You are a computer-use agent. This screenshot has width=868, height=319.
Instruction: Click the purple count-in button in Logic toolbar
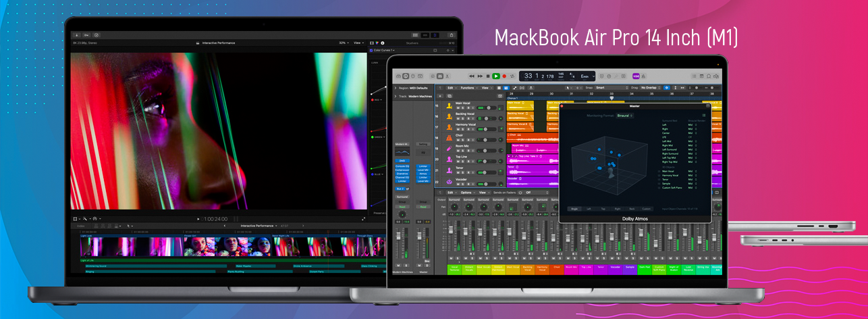click(636, 76)
